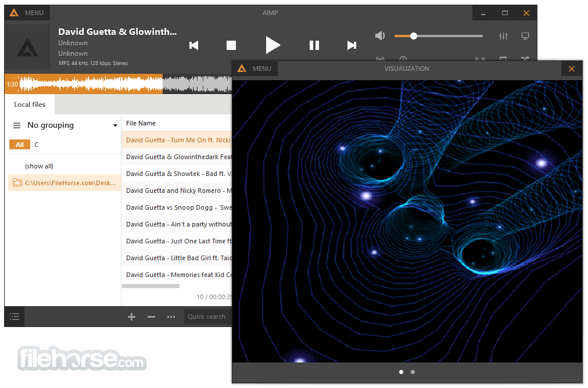The height and width of the screenshot is (388, 588).
Task: Stop playback with the square button
Action: (231, 46)
